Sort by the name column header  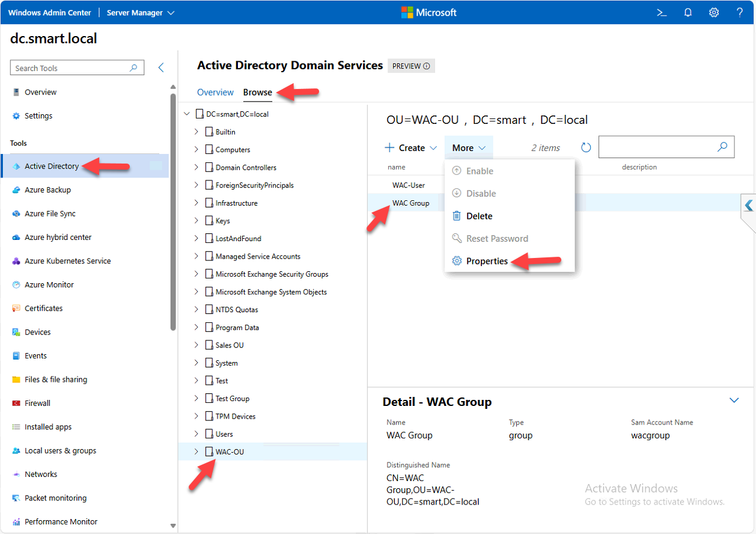click(x=396, y=167)
